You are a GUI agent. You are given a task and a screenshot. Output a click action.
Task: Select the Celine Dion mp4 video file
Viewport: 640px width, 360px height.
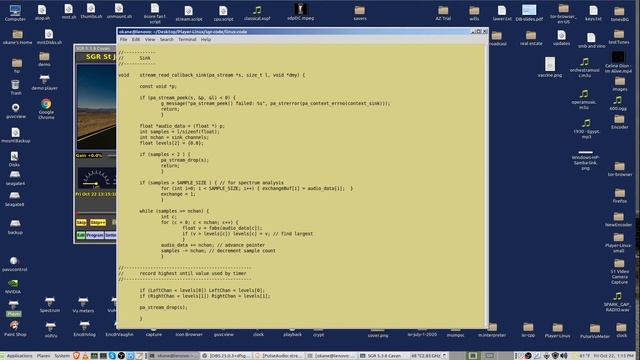[x=618, y=62]
